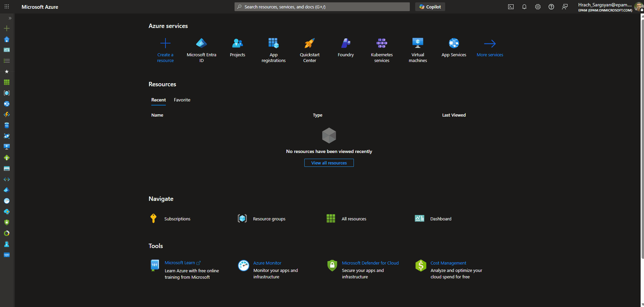Click View all resources button
Viewport: 644px width, 307px height.
(329, 163)
